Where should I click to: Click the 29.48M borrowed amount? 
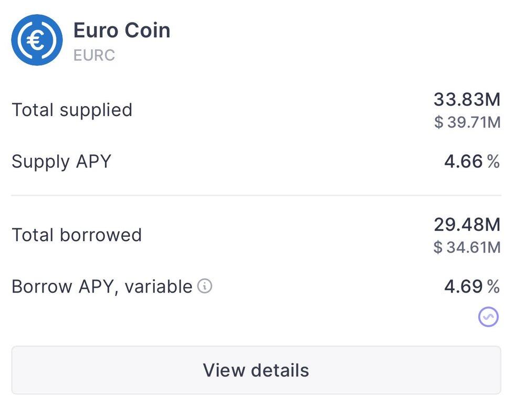tap(467, 224)
